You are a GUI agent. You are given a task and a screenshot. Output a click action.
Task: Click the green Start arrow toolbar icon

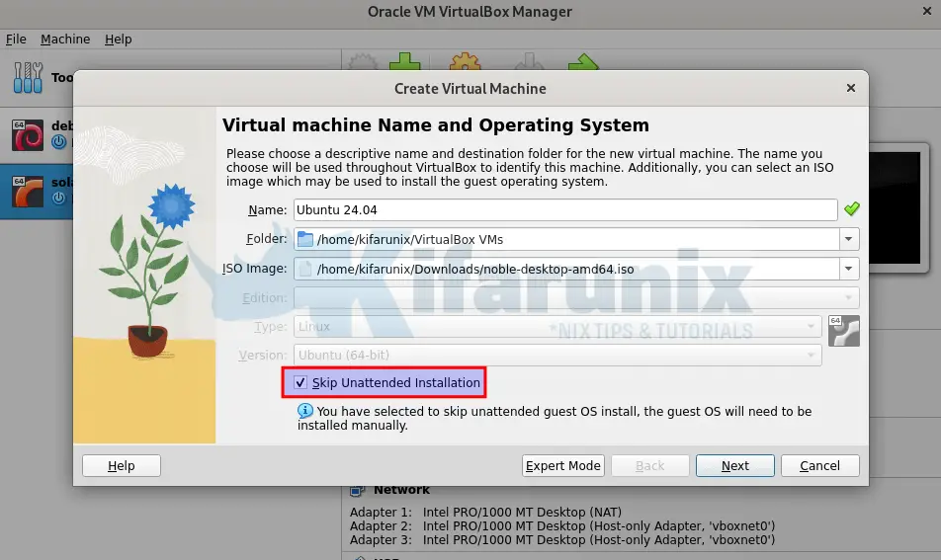coord(583,62)
